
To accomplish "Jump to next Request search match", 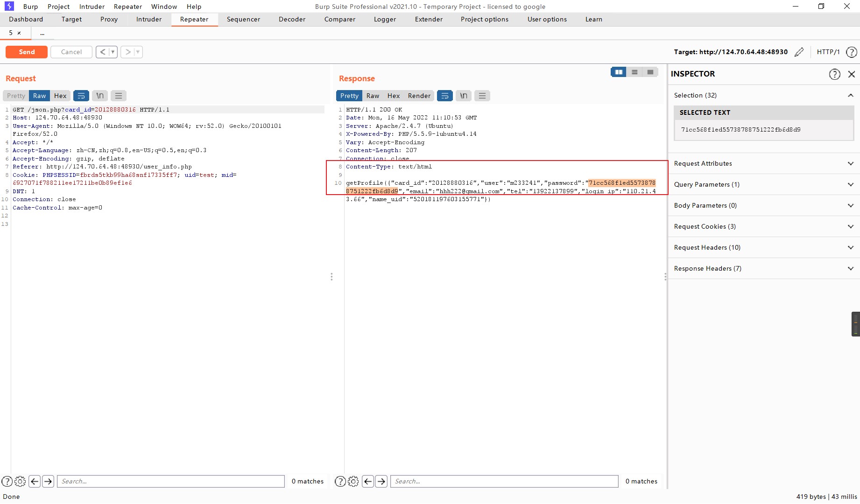I will coord(48,481).
